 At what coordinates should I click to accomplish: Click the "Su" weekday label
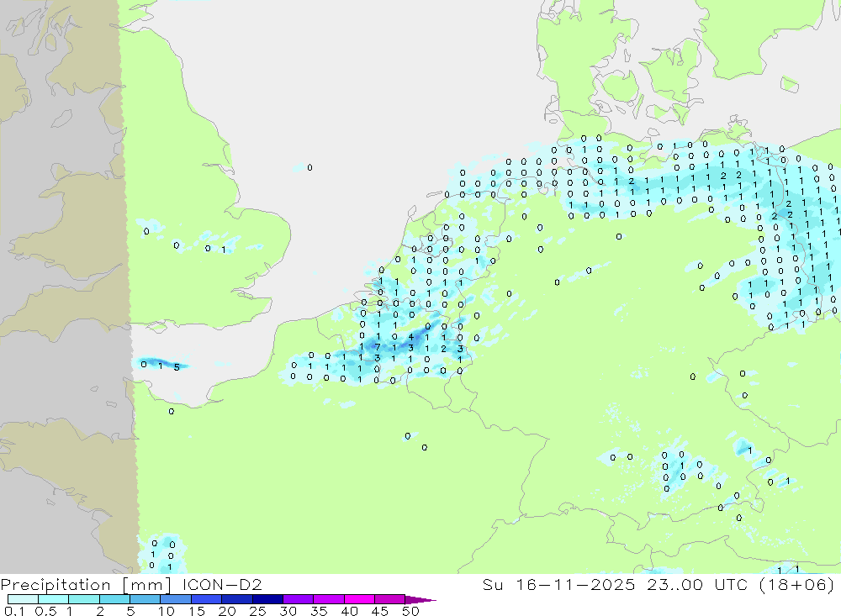pyautogui.click(x=493, y=584)
